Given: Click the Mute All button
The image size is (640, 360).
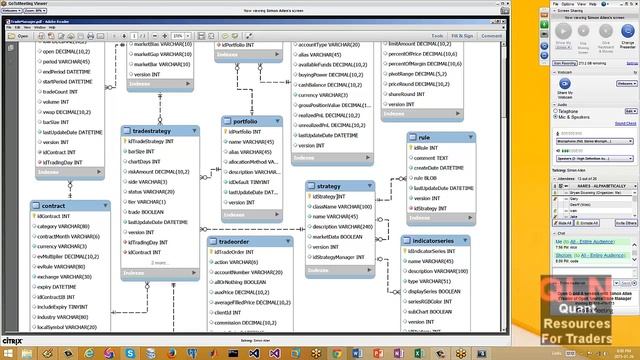Looking at the screenshot, I should point(563,223).
